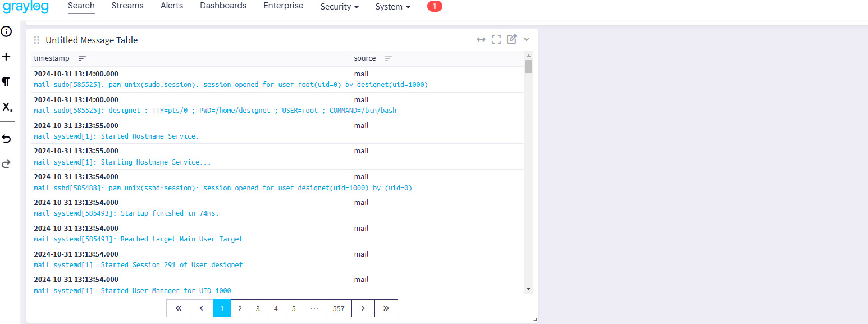Toggle sort on source column

pyautogui.click(x=389, y=58)
